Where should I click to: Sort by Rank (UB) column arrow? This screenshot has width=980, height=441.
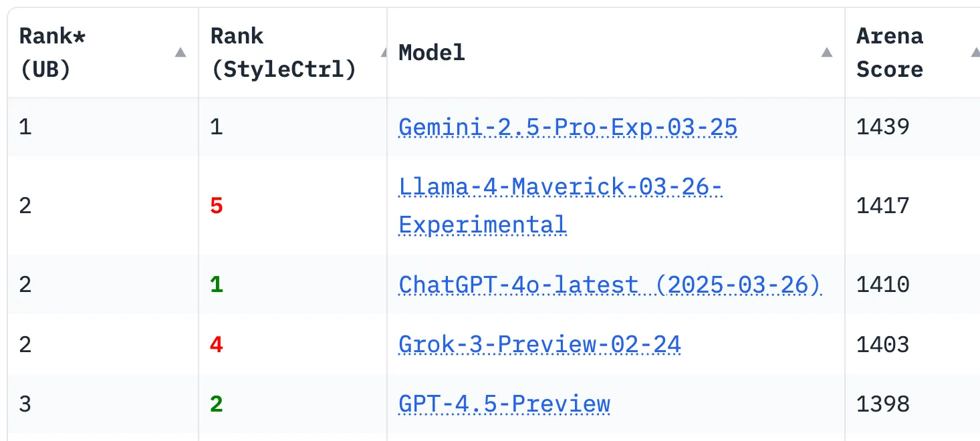(180, 53)
